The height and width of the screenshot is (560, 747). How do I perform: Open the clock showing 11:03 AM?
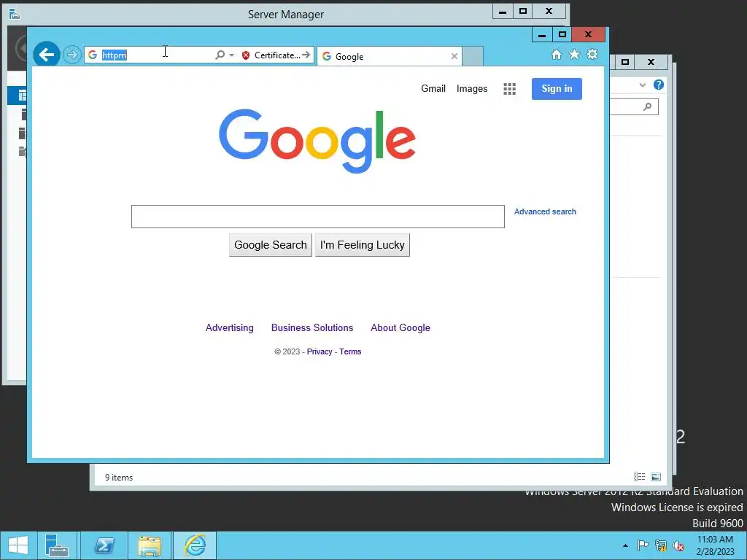pyautogui.click(x=715, y=545)
